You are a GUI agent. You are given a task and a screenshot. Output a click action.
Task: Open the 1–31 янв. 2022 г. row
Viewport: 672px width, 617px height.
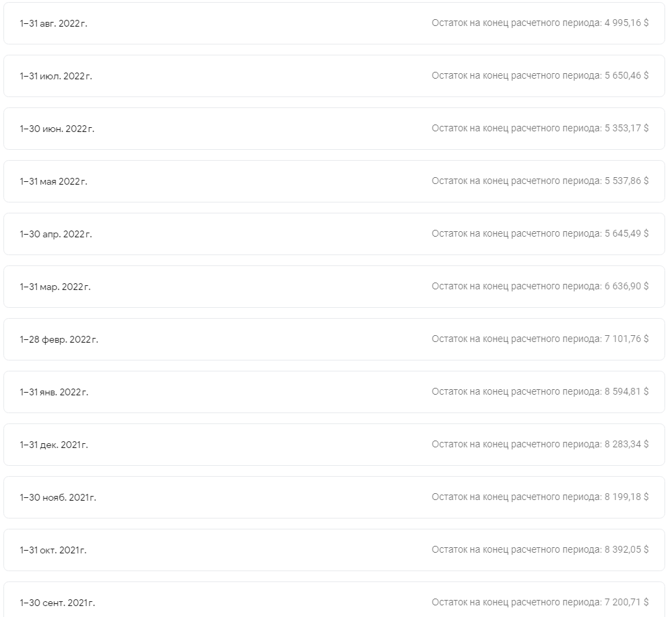[334, 392]
